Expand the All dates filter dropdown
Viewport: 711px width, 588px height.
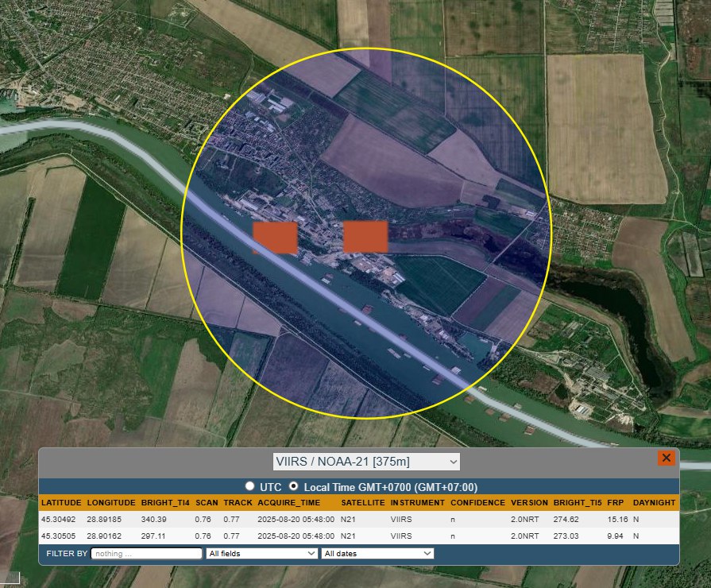click(x=377, y=553)
